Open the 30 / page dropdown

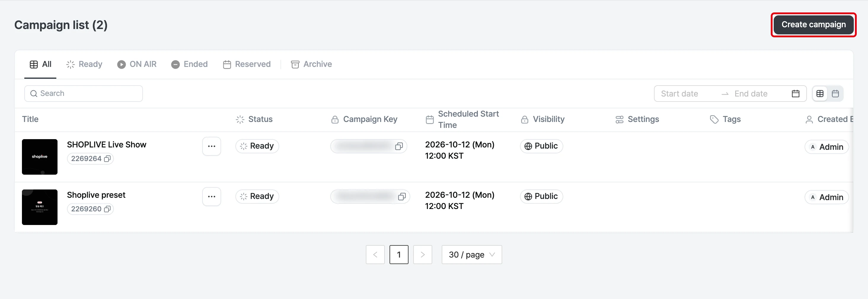472,255
